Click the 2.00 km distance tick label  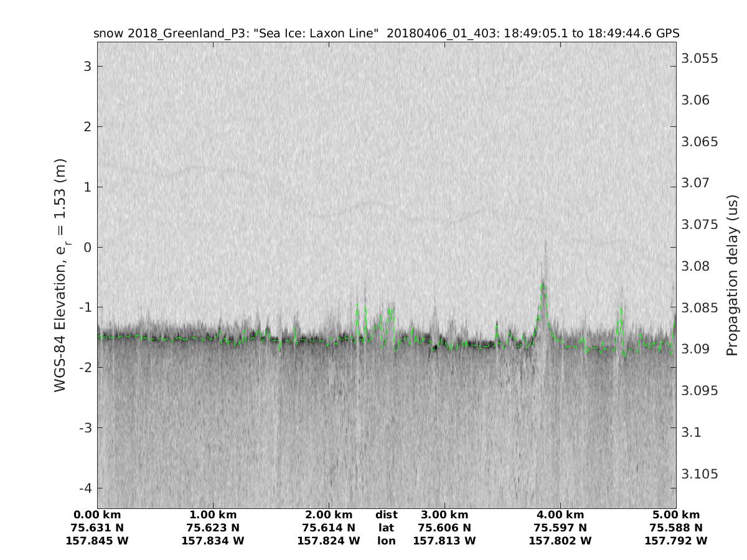click(x=329, y=515)
